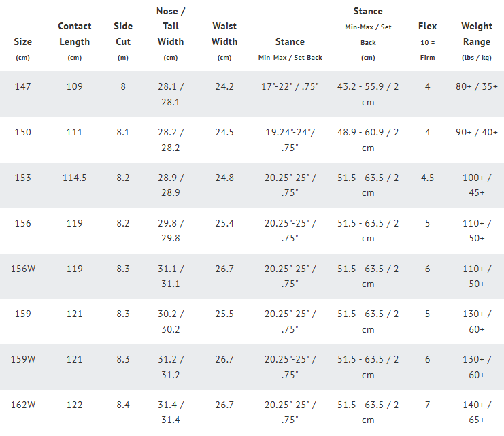Image resolution: width=504 pixels, height=436 pixels.
Task: Select the 48.9 - 60.9 stance cell
Action: coord(368,140)
